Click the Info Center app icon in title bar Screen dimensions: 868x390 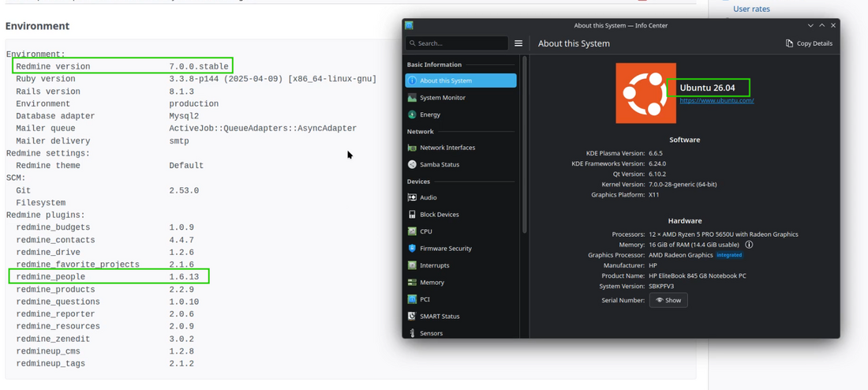coord(409,25)
